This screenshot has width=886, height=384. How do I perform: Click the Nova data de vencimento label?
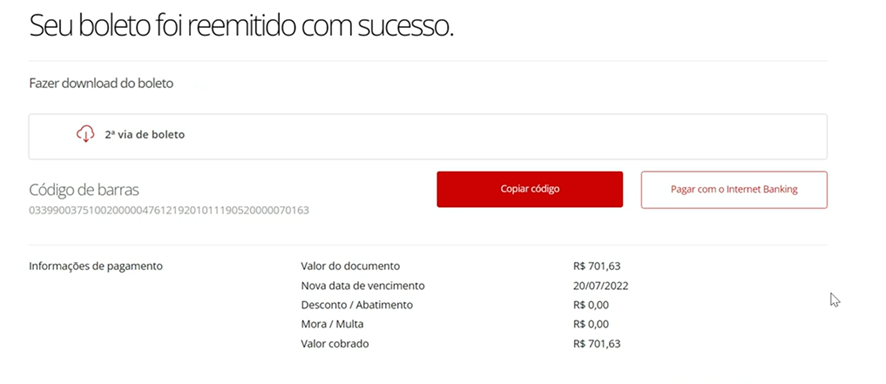coord(363,286)
